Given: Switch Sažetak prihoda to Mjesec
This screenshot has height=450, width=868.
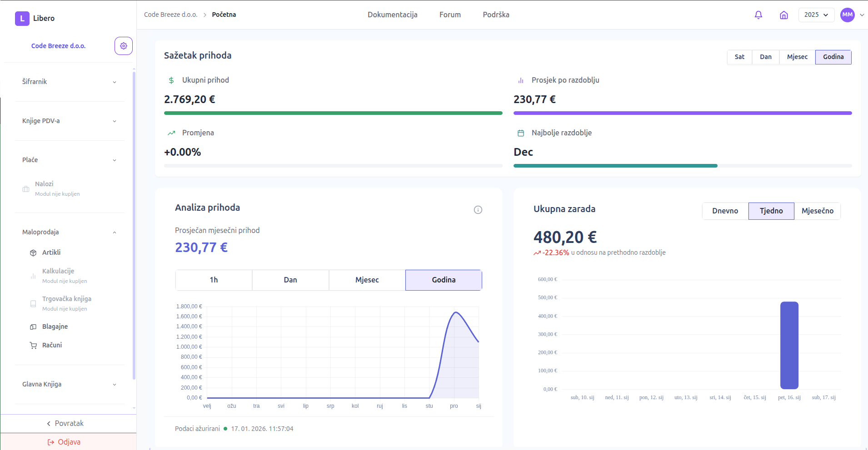Looking at the screenshot, I should click(797, 57).
